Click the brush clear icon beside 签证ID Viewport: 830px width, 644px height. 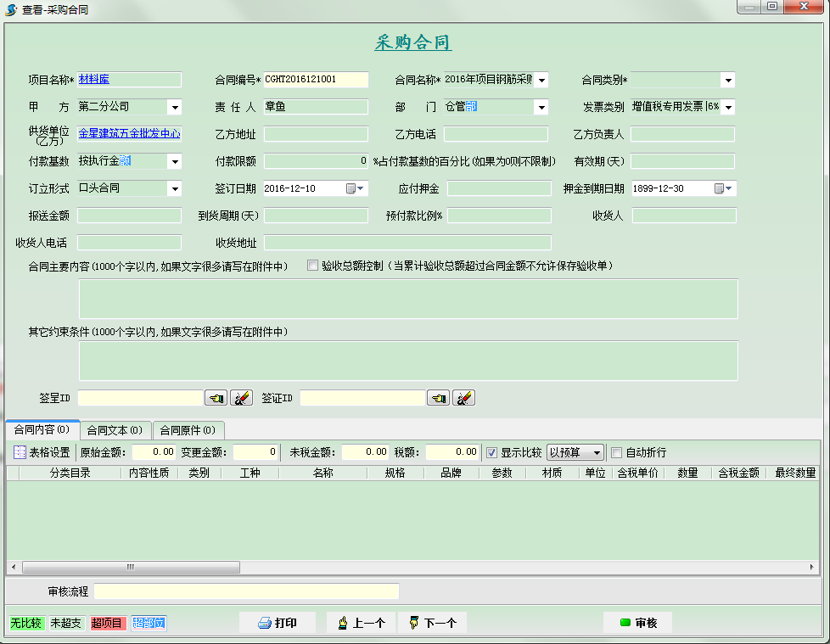463,398
